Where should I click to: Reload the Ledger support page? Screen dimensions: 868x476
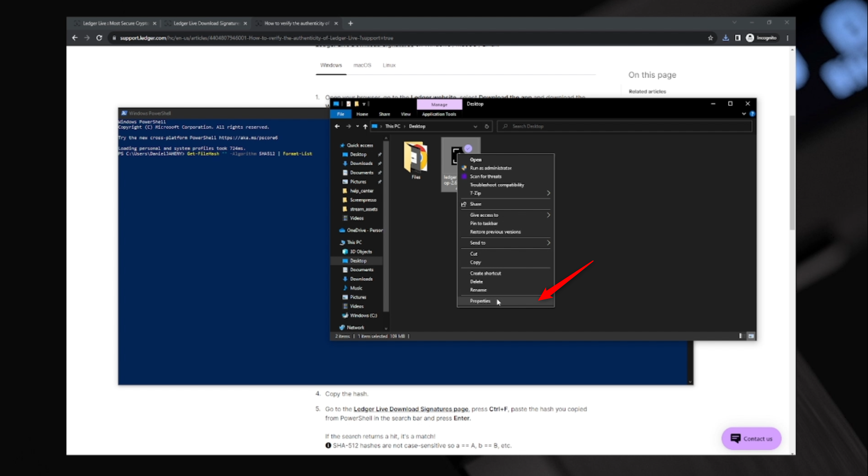pyautogui.click(x=99, y=38)
